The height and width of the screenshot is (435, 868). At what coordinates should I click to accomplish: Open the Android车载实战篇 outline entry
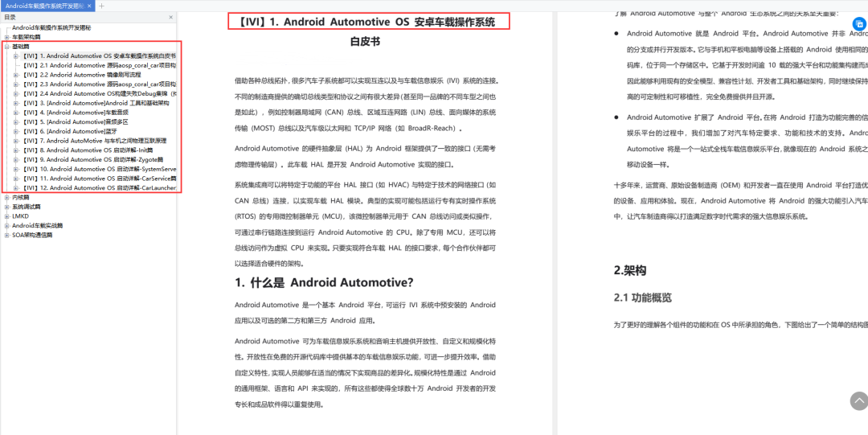[x=37, y=225]
